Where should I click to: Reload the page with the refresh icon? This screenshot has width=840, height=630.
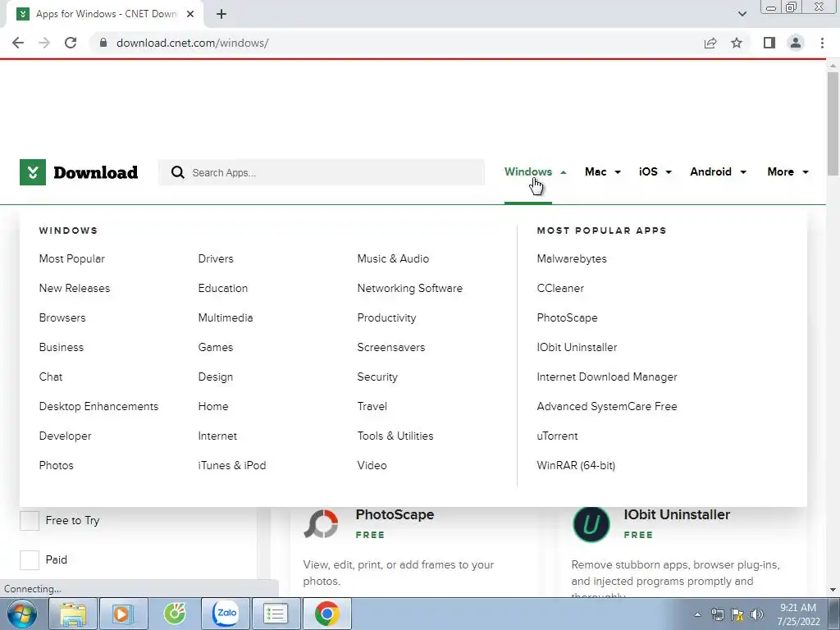tap(71, 43)
